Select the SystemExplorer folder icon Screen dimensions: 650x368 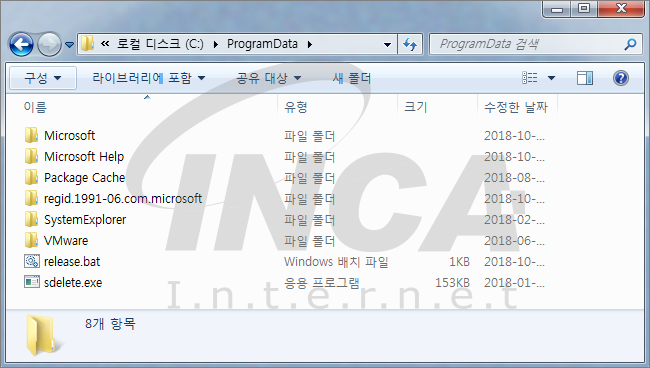pos(31,219)
